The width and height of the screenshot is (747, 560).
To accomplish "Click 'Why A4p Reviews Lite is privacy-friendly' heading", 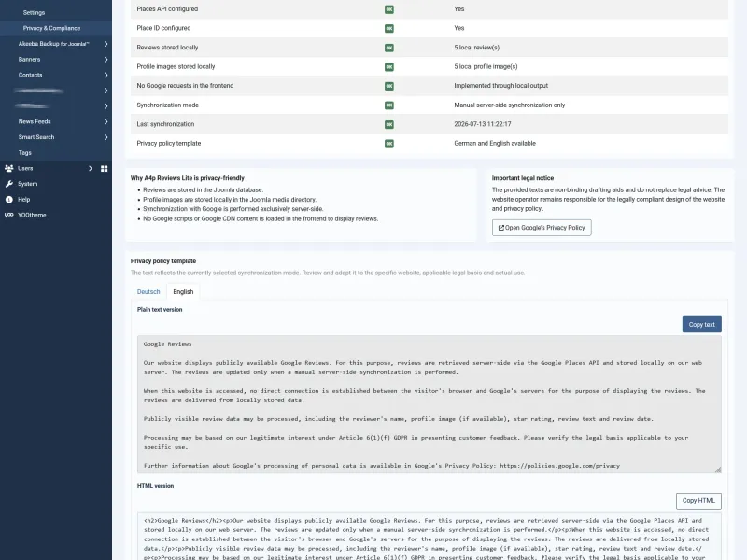I will tap(188, 178).
